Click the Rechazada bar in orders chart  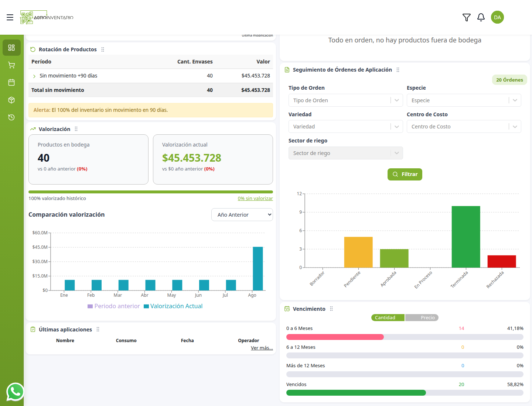502,261
